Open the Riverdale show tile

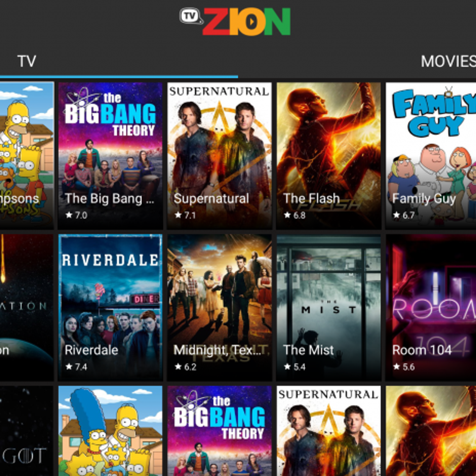coord(110,307)
